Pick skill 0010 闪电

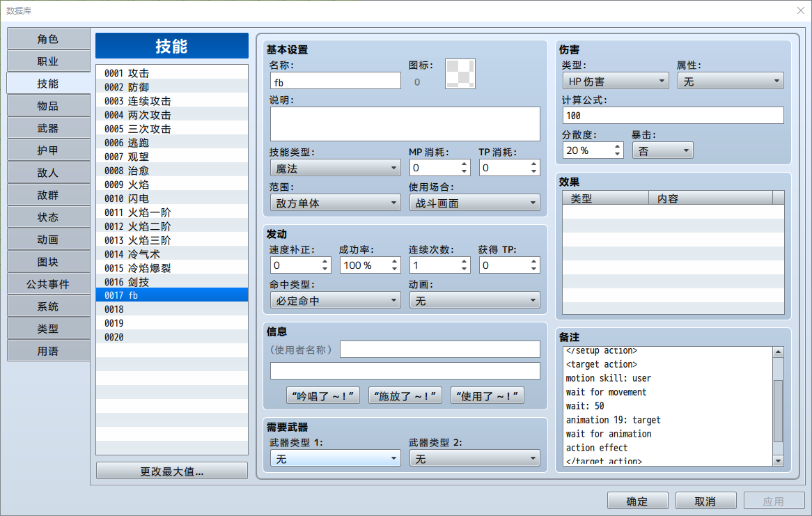coord(172,198)
